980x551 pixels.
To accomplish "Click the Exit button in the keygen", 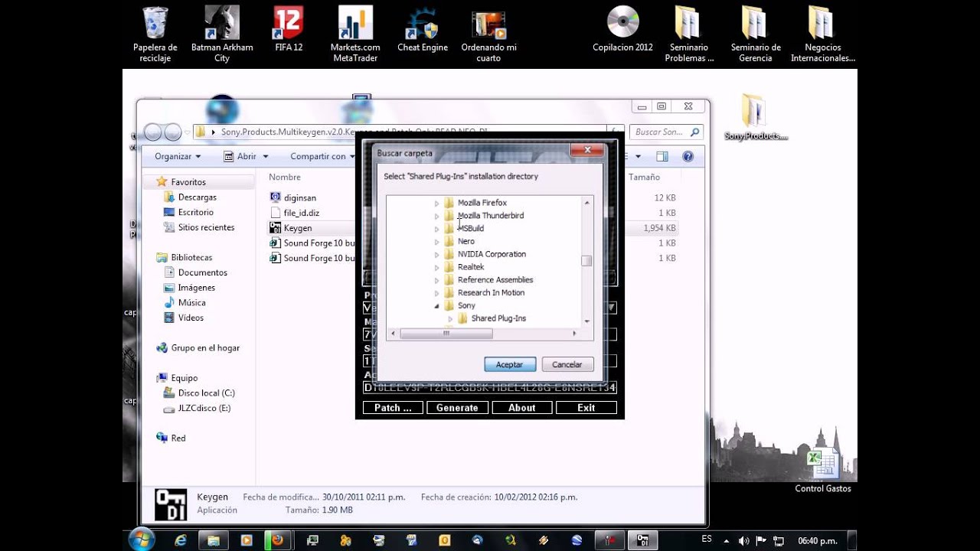I will (586, 408).
